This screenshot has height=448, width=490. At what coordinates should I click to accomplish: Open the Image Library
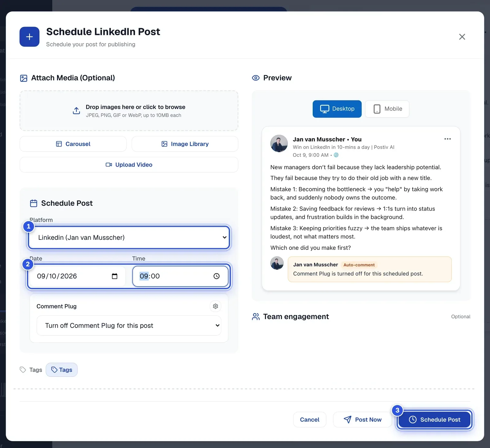[185, 144]
